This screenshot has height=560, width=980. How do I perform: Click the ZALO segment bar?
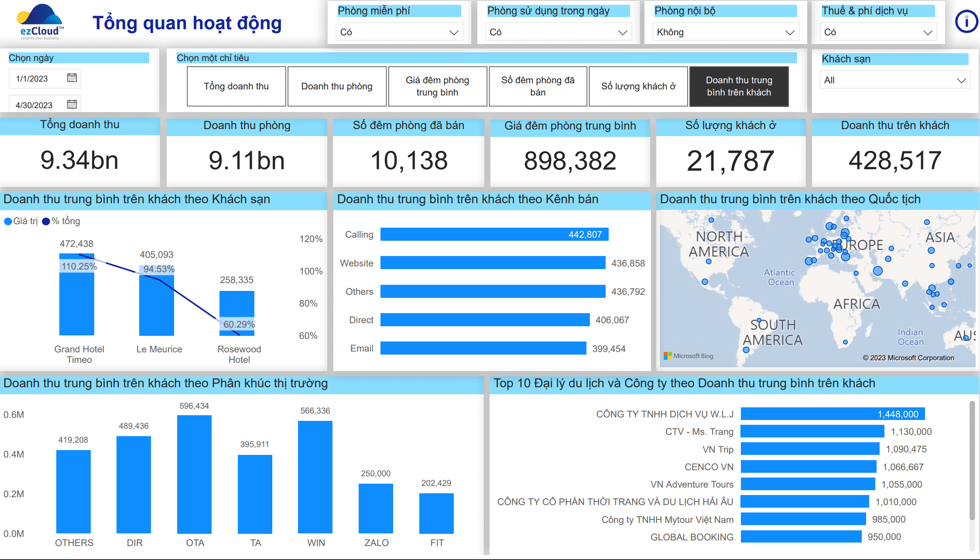click(376, 509)
